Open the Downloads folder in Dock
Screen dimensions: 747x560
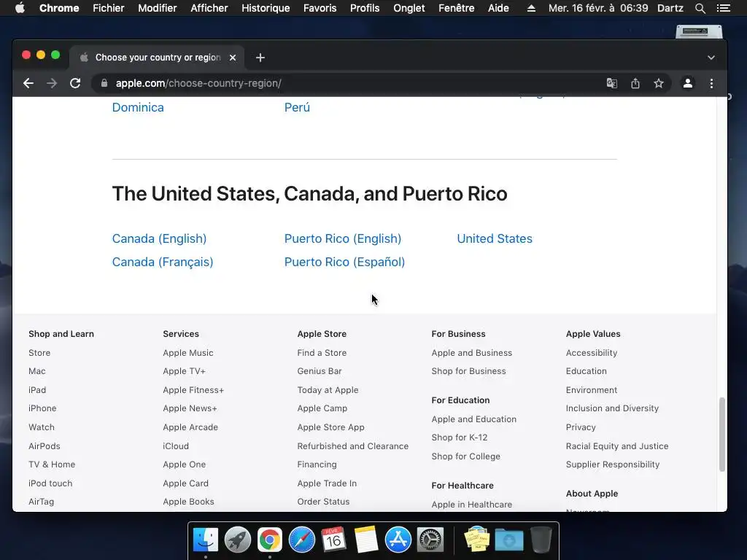coord(508,540)
